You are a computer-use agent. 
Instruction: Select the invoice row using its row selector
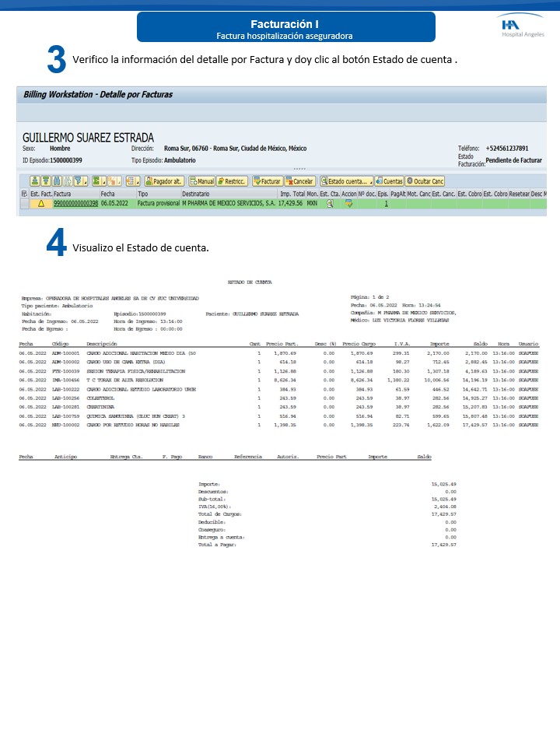point(24,204)
